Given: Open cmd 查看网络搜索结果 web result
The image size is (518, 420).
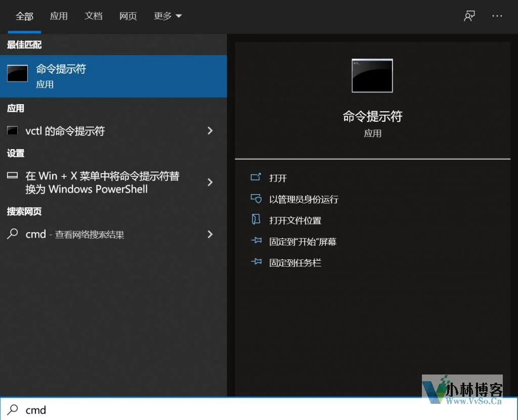Looking at the screenshot, I should [113, 234].
